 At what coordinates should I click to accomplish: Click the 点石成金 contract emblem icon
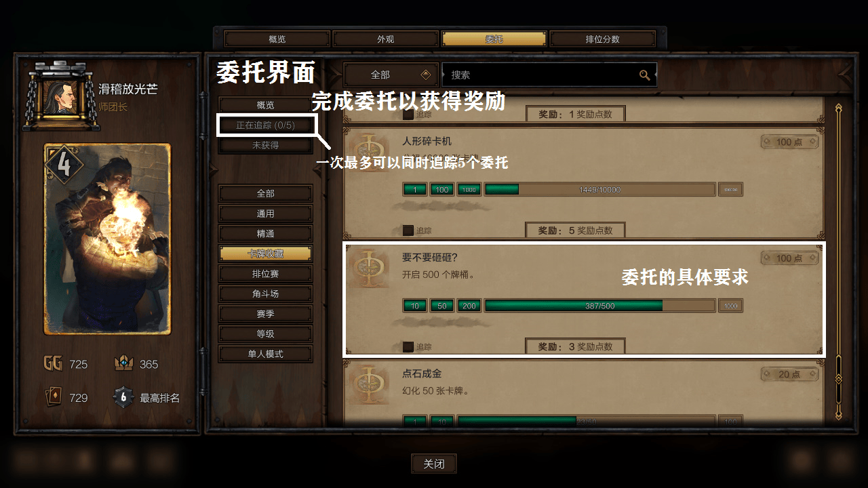pos(368,384)
